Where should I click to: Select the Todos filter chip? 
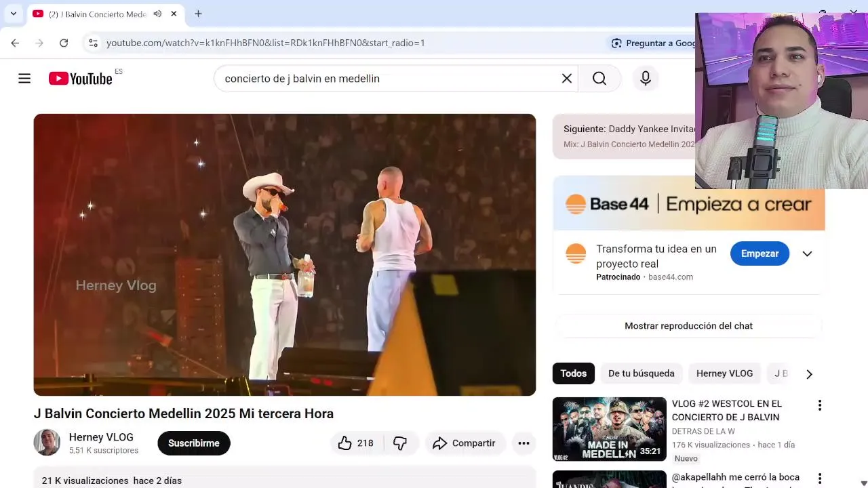click(x=573, y=373)
